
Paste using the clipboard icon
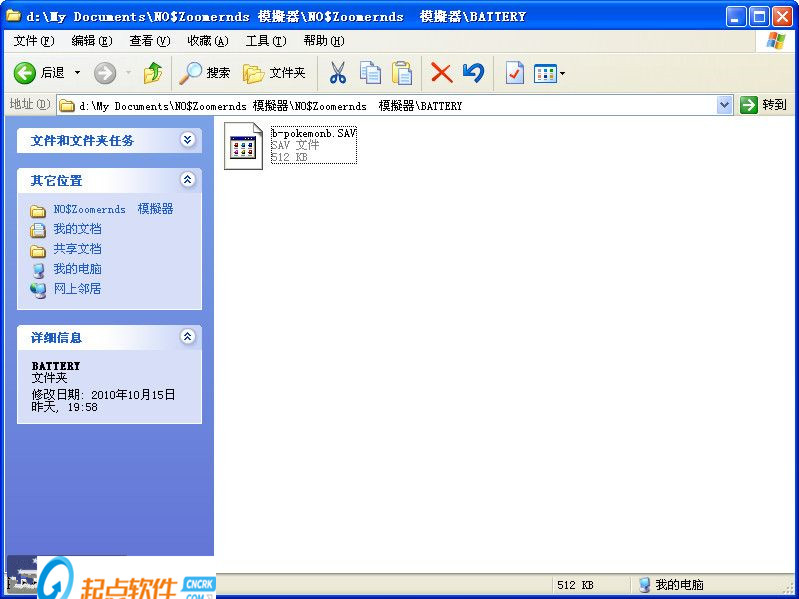(x=402, y=73)
